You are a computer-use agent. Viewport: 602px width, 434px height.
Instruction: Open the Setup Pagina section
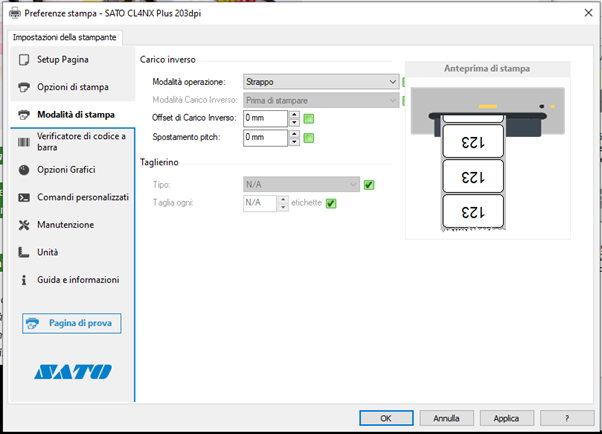point(73,60)
